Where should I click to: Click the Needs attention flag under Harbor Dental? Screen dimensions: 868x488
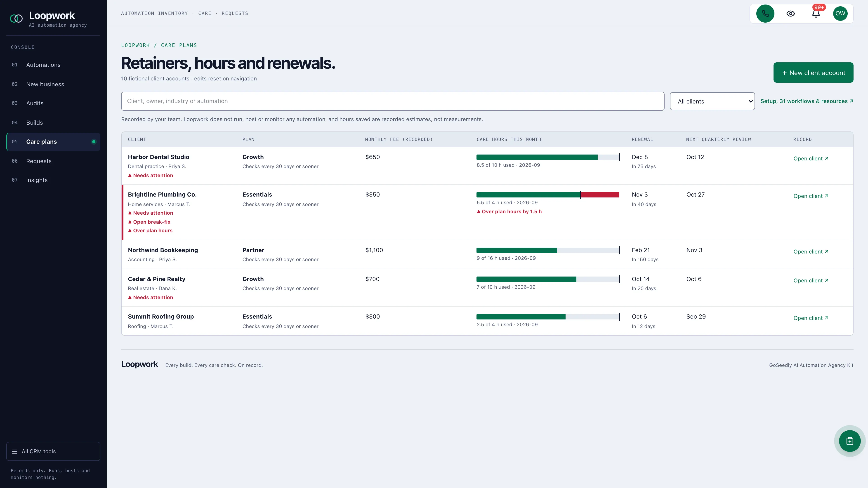tap(151, 176)
